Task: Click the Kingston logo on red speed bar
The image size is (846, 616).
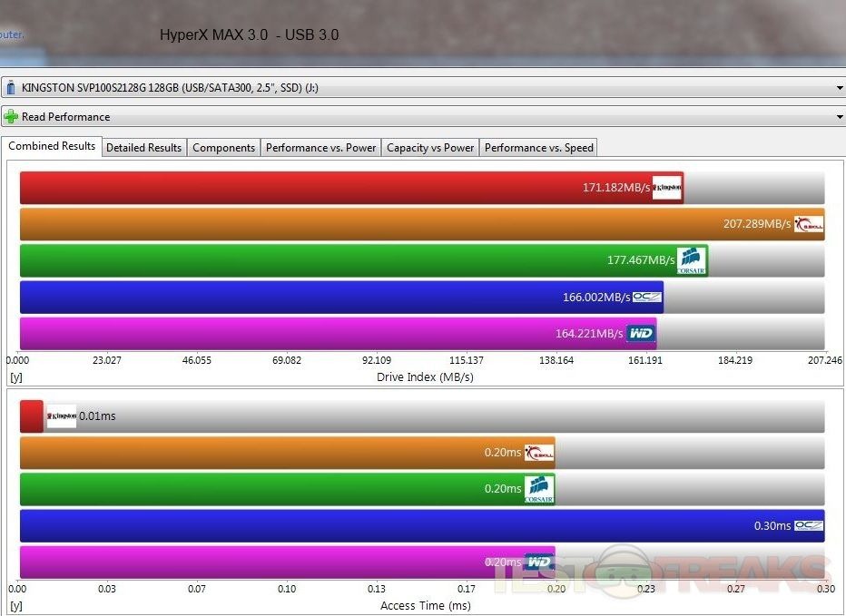Action: [x=667, y=188]
